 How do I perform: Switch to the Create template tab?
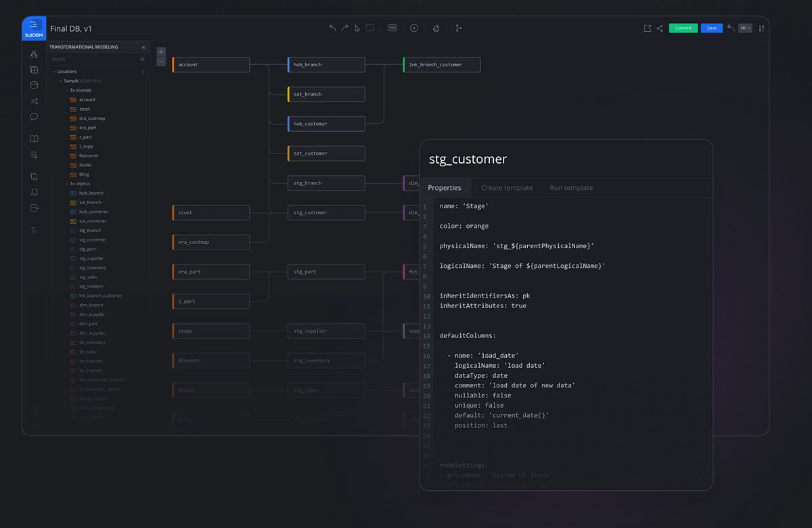click(x=507, y=187)
